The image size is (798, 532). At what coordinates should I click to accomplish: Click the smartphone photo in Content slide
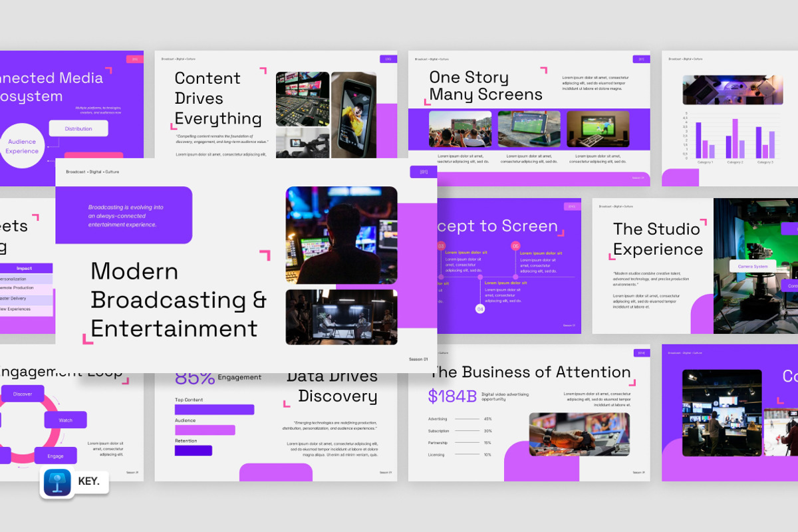[x=354, y=115]
